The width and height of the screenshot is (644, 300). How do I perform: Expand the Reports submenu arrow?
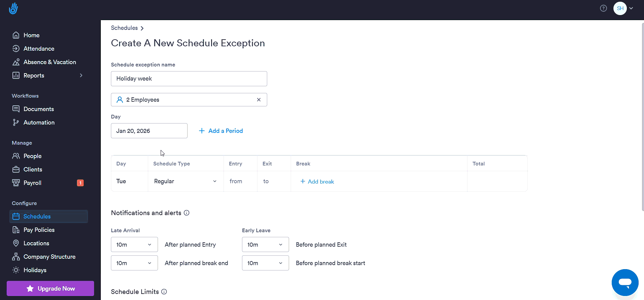(x=81, y=76)
